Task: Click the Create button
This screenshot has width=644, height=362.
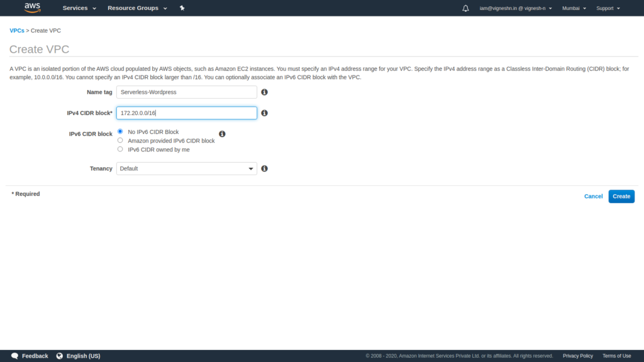Action: point(621,196)
